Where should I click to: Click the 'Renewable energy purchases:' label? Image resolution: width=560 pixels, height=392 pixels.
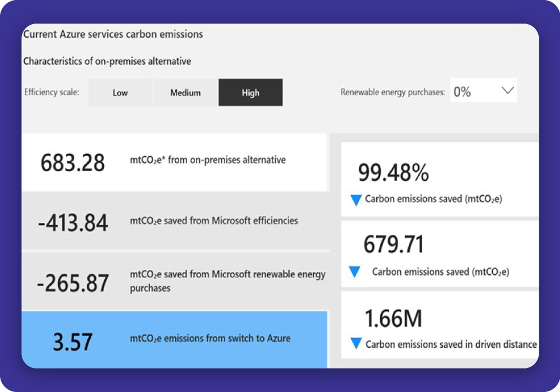pyautogui.click(x=393, y=92)
